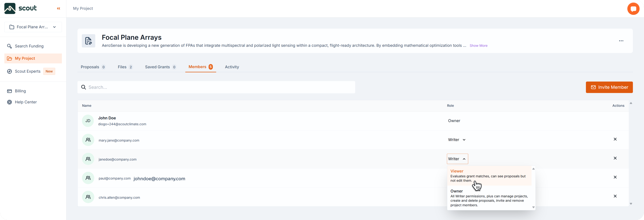644x220 pixels.
Task: Click the Focal Plane Arrays document icon
Action: [x=89, y=41]
